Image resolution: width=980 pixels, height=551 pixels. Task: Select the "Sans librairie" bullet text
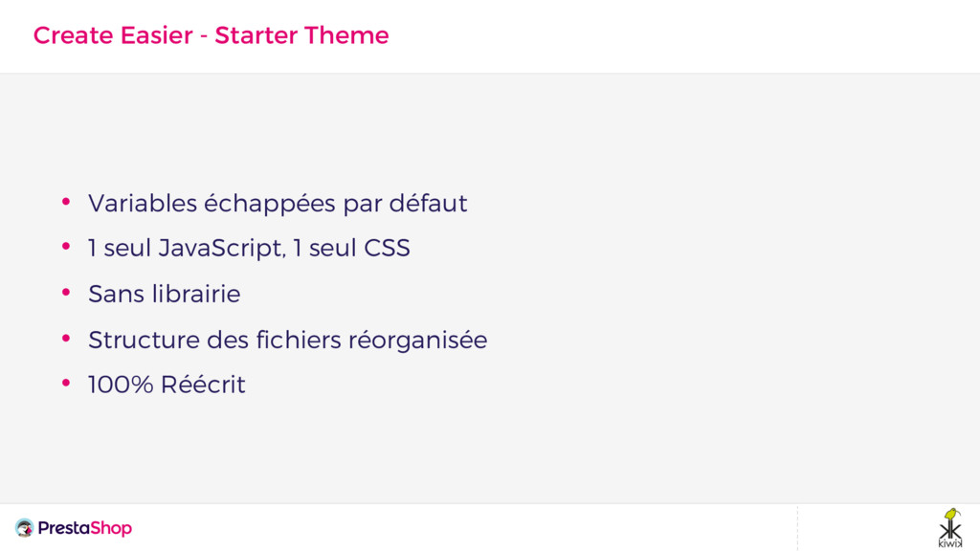point(164,294)
